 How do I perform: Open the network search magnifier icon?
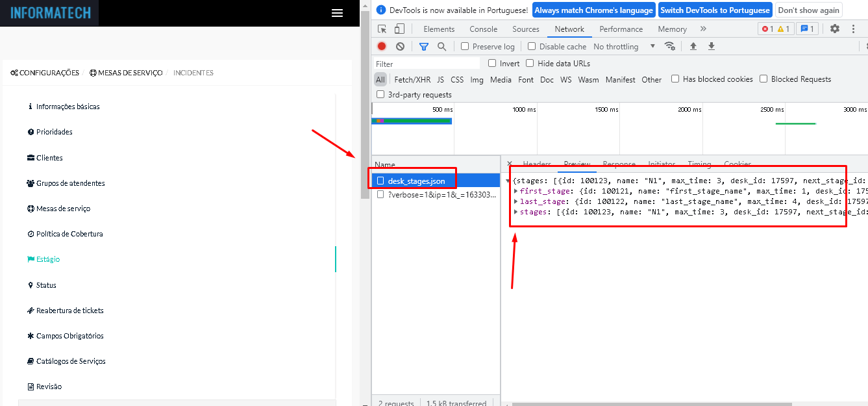pyautogui.click(x=442, y=46)
